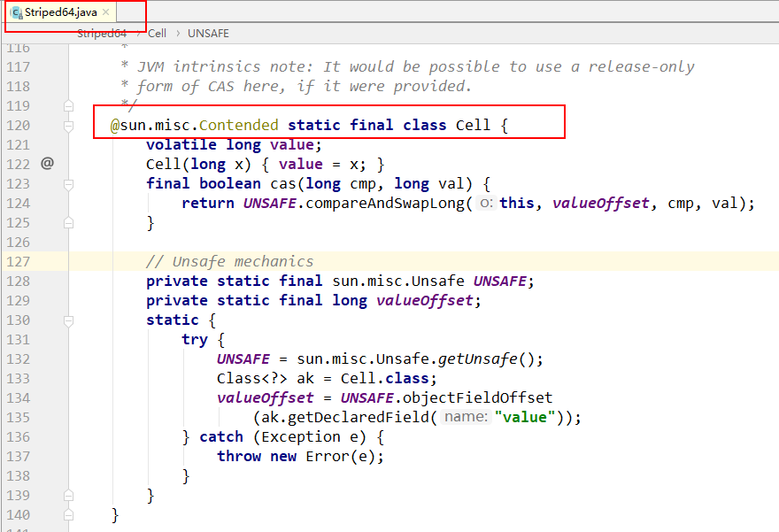Select Striped64 in the breadcrumb bar

pyautogui.click(x=102, y=34)
